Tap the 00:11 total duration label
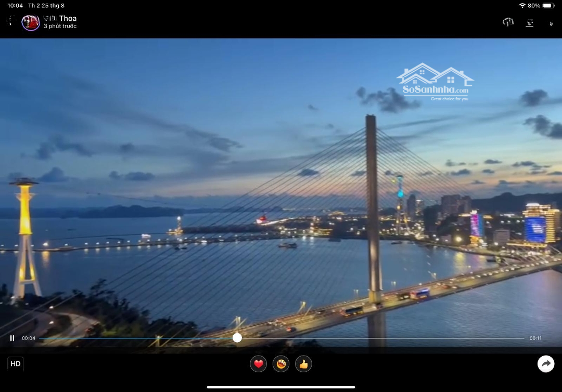This screenshot has height=392, width=562. (x=535, y=338)
